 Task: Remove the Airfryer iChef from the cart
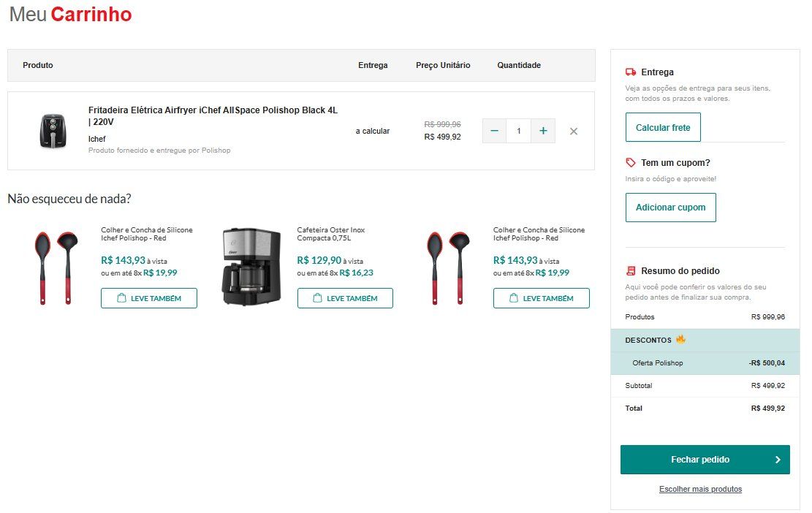(574, 132)
